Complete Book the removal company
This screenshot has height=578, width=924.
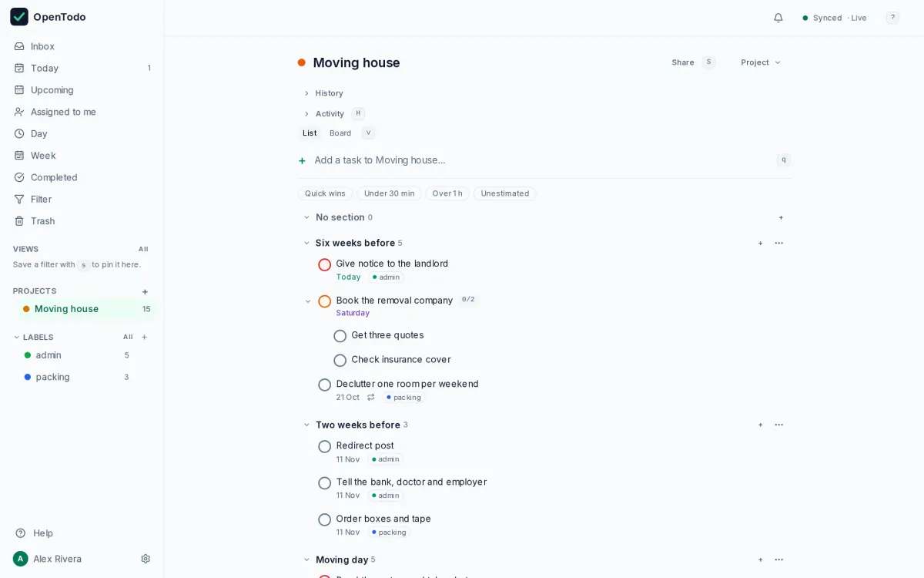coord(325,301)
